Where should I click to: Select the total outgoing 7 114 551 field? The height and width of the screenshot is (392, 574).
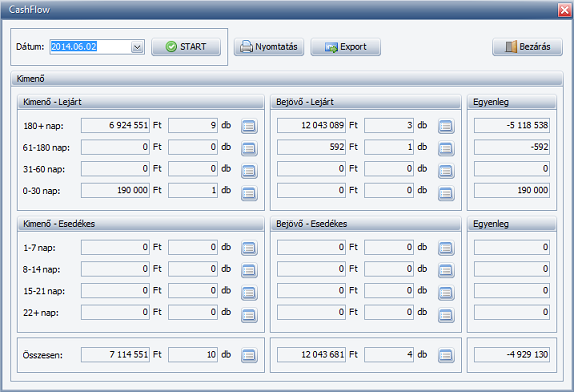tap(115, 355)
